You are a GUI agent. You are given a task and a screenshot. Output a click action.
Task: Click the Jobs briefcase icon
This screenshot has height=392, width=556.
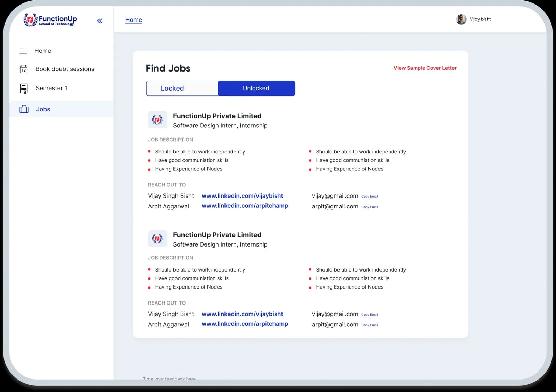pos(24,109)
